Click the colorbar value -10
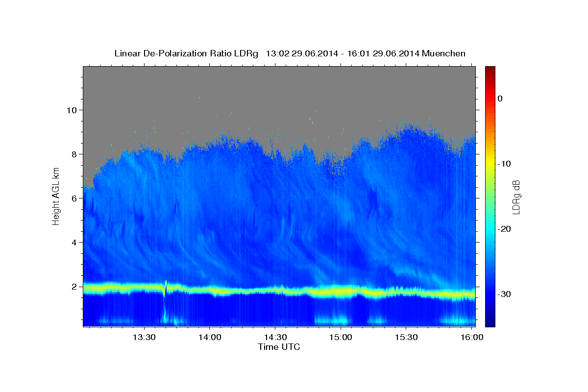The width and height of the screenshot is (588, 392). [504, 164]
